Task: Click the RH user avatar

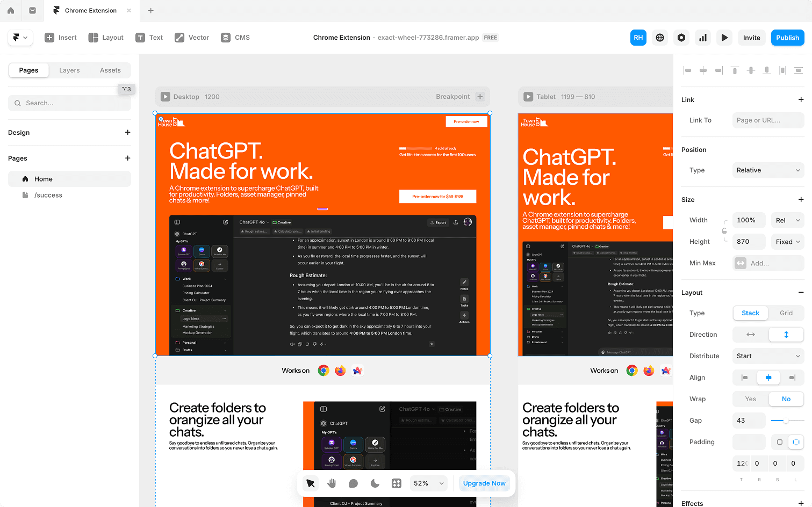Action: pyautogui.click(x=638, y=38)
